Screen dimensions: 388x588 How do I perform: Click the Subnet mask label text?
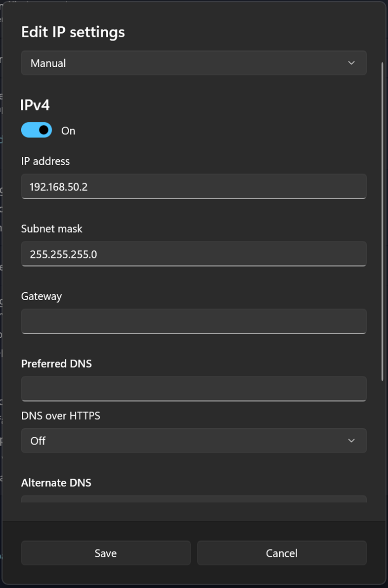pos(52,228)
